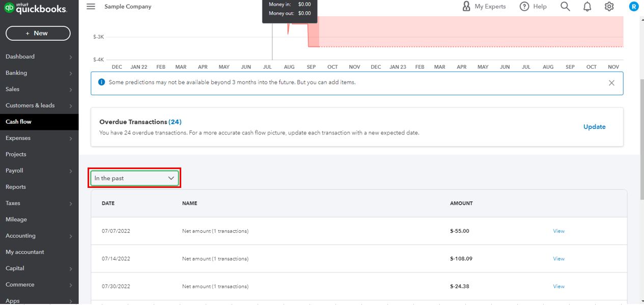This screenshot has width=644, height=305.
Task: Open Taxes in the sidebar
Action: pyautogui.click(x=13, y=203)
